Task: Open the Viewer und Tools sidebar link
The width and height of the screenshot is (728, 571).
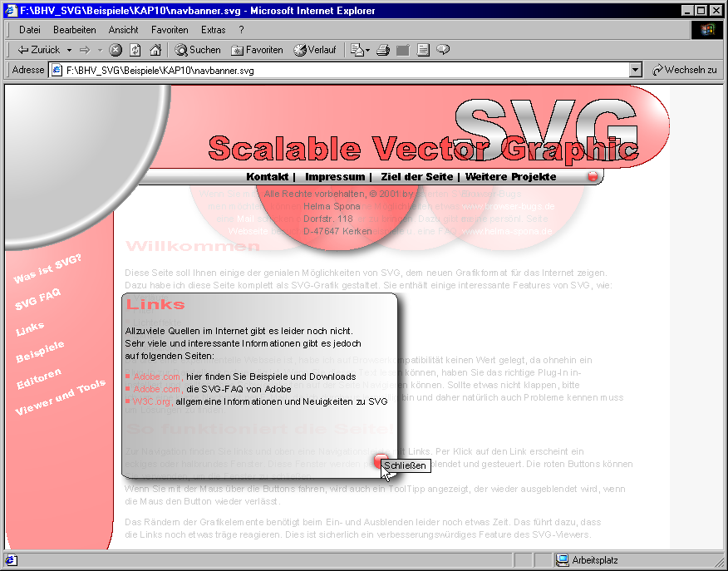Action: pyautogui.click(x=61, y=397)
